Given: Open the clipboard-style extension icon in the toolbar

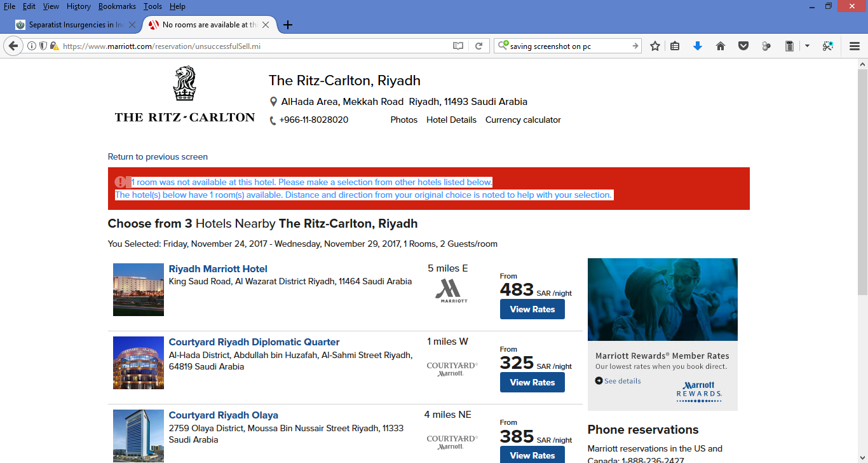Looking at the screenshot, I should click(789, 46).
